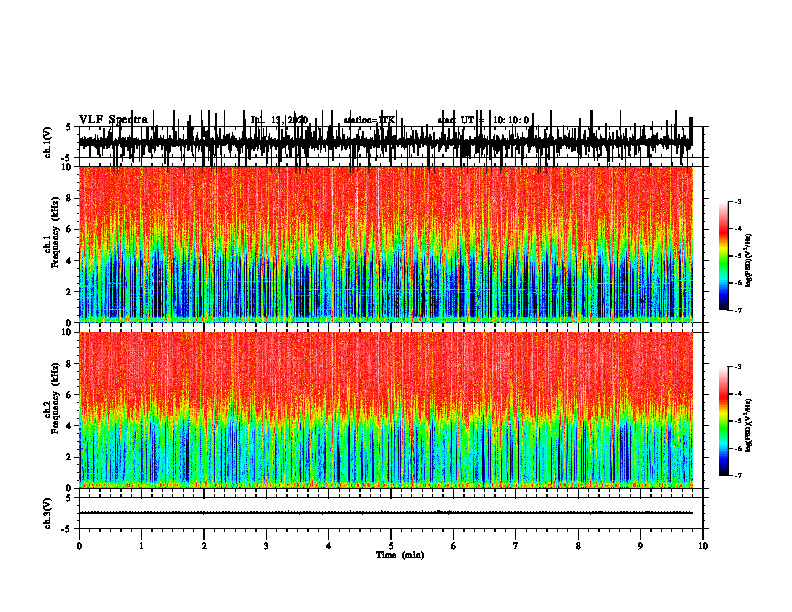Click the ch.2 spectrogram color scale bar
The height and width of the screenshot is (612, 792).
pos(723,421)
